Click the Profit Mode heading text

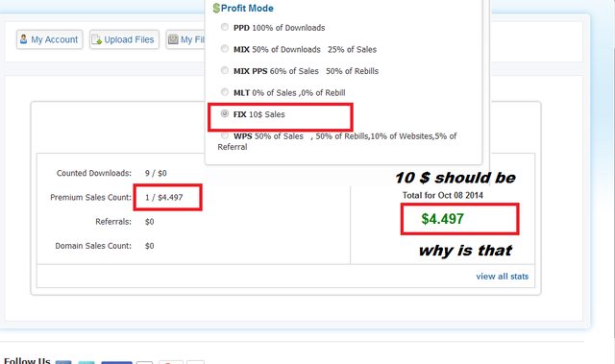(x=247, y=9)
